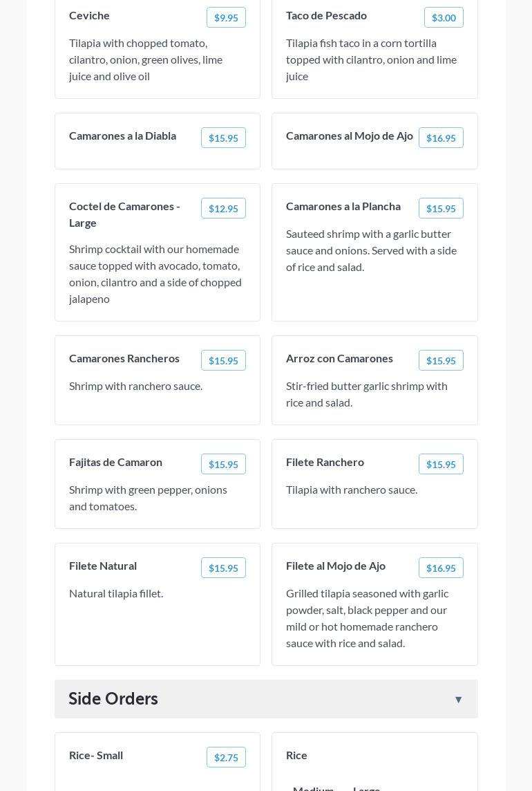Click the Coctel de Camarones - Large title

point(124,214)
